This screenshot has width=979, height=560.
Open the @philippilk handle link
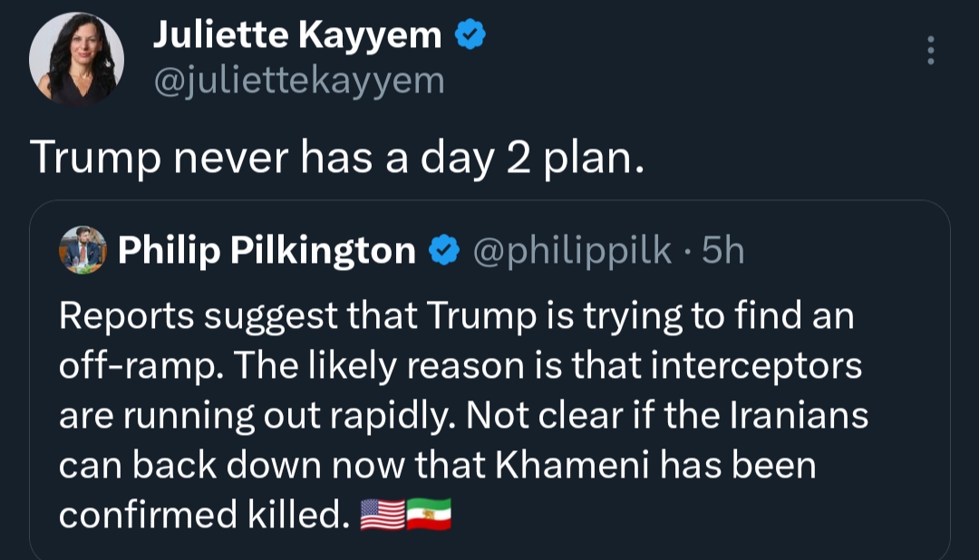572,251
